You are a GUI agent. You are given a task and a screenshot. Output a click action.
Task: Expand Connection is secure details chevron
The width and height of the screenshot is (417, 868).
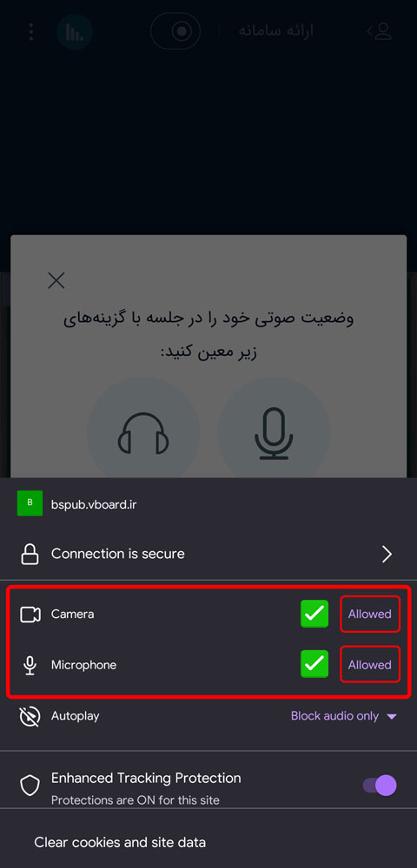(387, 554)
